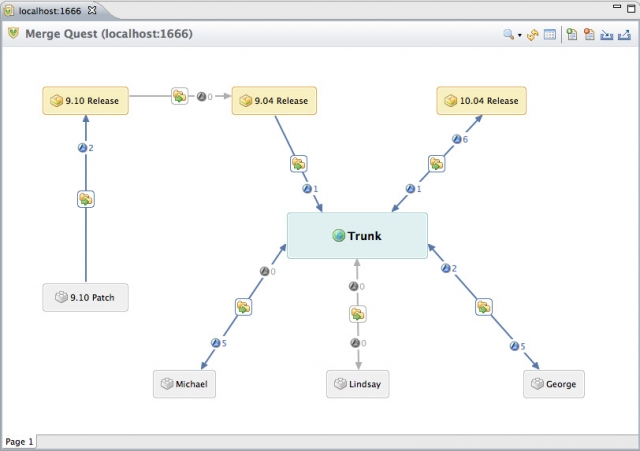Click merge icon on 9.10 Patch arrow
The image size is (640, 451).
[x=86, y=199]
